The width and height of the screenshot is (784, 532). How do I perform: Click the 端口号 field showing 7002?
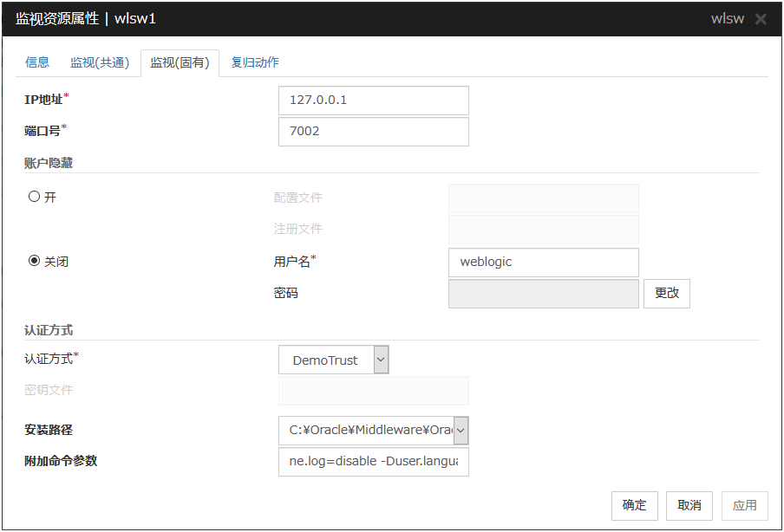point(373,132)
